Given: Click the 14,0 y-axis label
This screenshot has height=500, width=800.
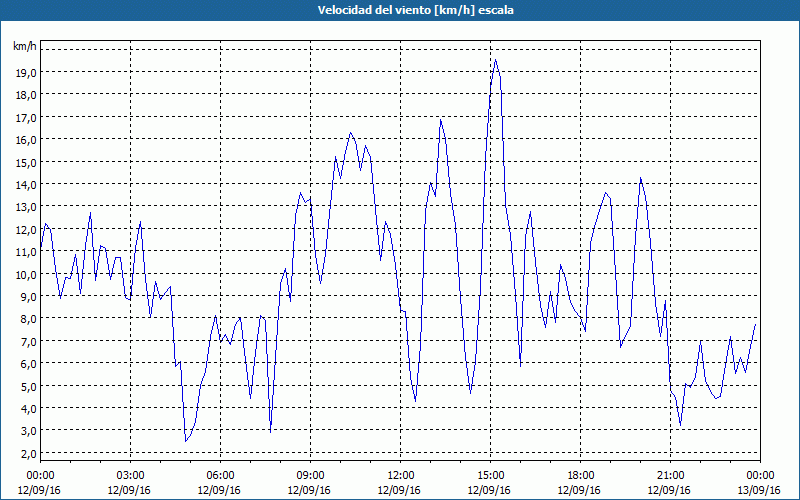Looking at the screenshot, I should [26, 185].
